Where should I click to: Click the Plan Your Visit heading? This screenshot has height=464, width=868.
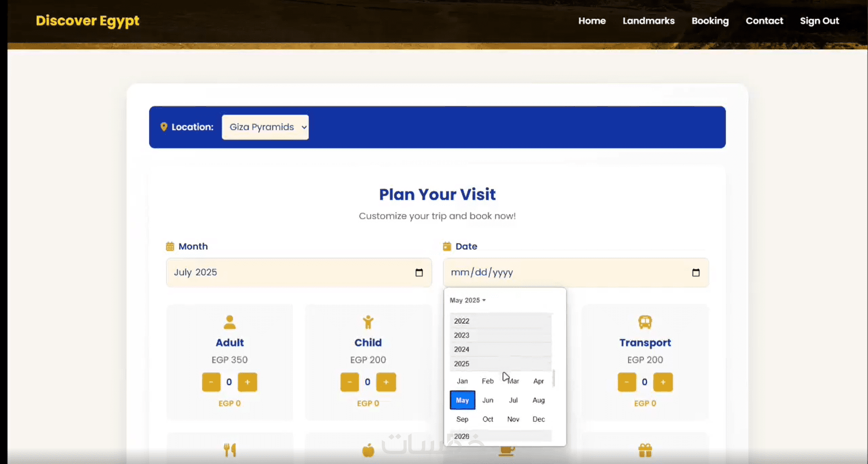437,194
